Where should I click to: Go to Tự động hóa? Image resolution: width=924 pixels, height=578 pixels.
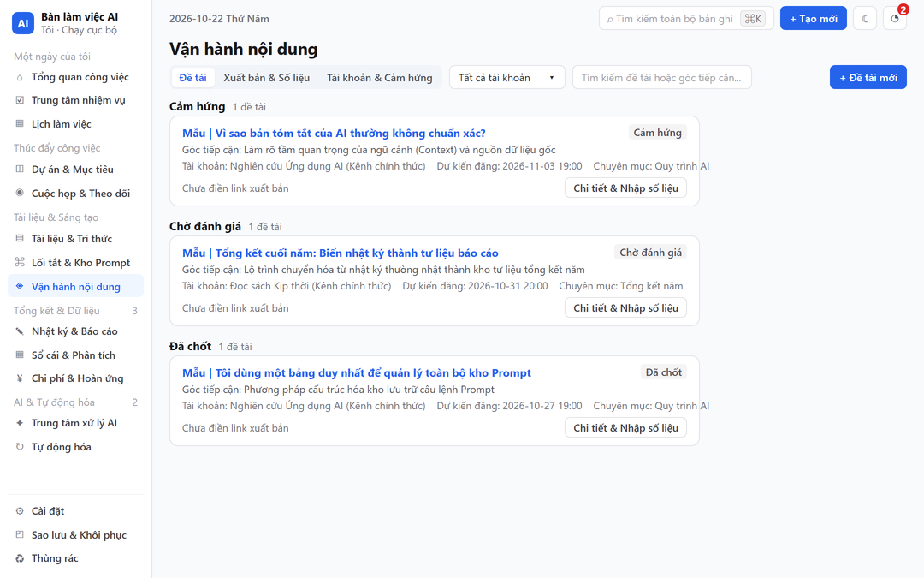point(75,446)
